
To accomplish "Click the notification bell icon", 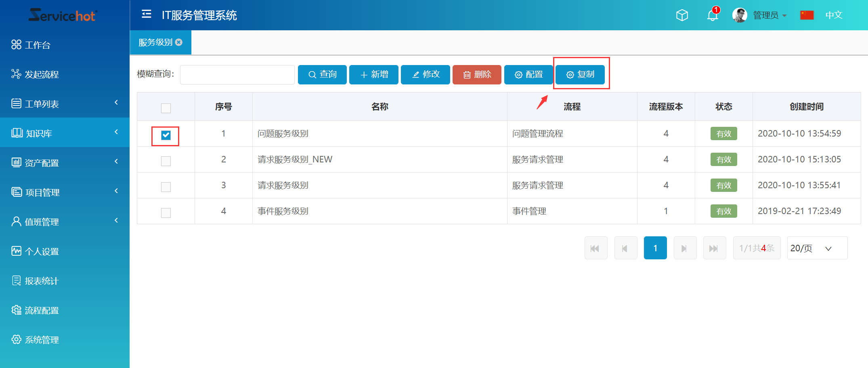I will coord(712,15).
